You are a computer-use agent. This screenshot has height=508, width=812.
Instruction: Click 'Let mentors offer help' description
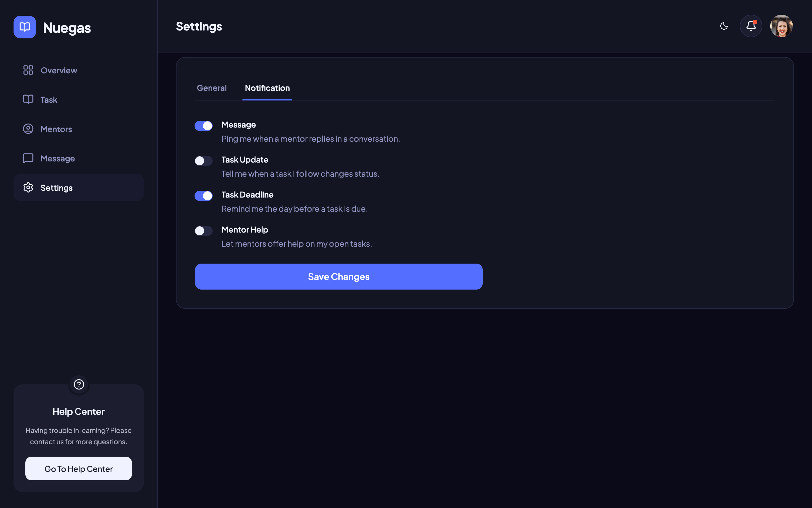tap(296, 244)
